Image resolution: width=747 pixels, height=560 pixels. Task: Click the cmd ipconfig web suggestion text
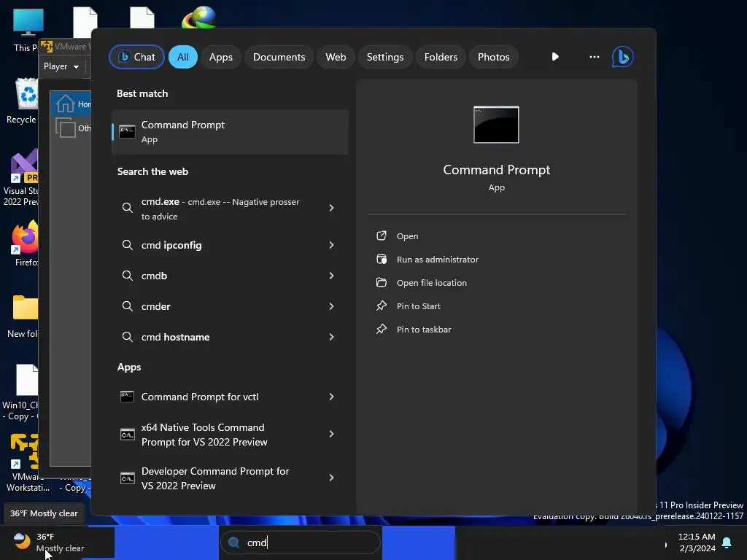(171, 245)
